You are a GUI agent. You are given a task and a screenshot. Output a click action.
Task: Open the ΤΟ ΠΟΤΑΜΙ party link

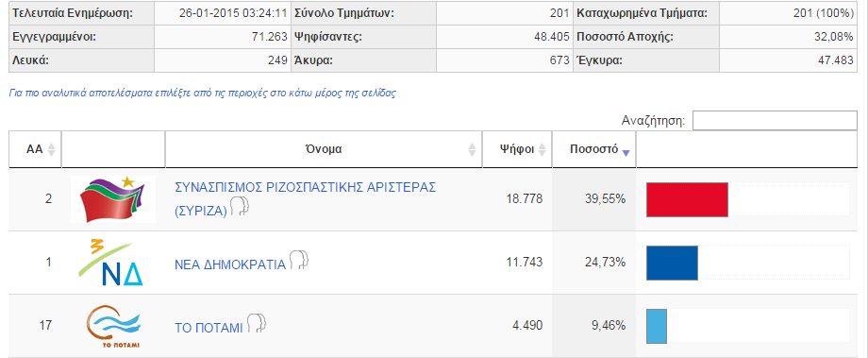point(209,328)
